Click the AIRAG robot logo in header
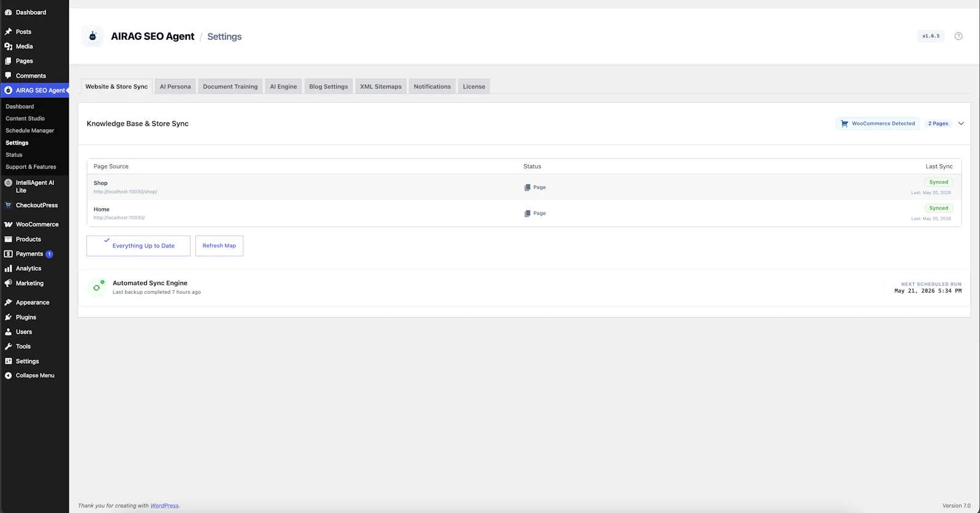This screenshot has width=980, height=513. click(x=92, y=36)
